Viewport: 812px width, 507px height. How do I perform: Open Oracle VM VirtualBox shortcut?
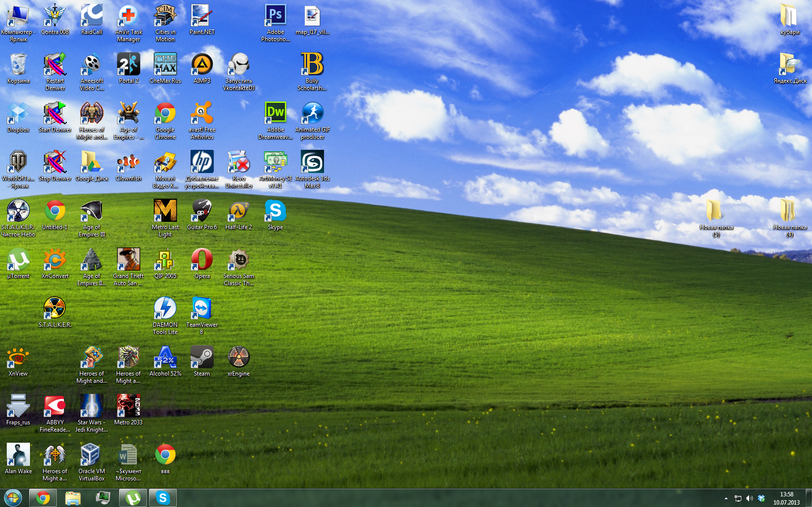coord(92,462)
